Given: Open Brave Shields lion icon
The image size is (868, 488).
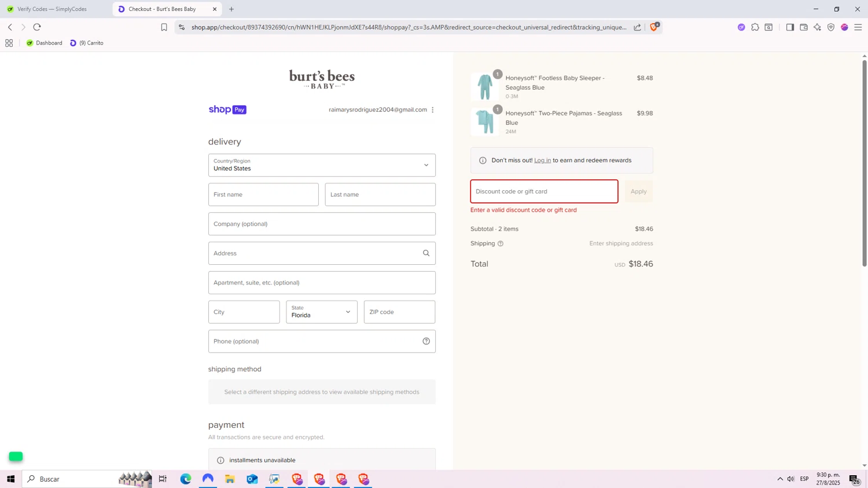Looking at the screenshot, I should pyautogui.click(x=654, y=27).
